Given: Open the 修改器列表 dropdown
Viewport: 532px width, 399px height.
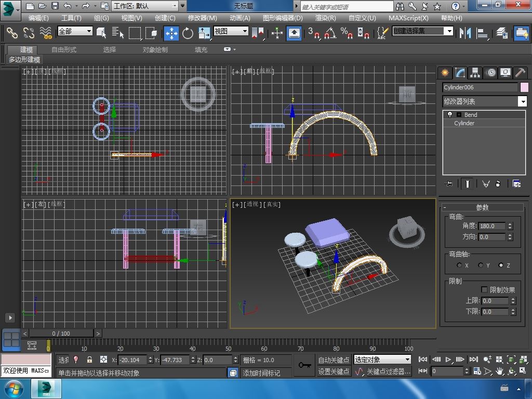Looking at the screenshot, I should click(523, 101).
